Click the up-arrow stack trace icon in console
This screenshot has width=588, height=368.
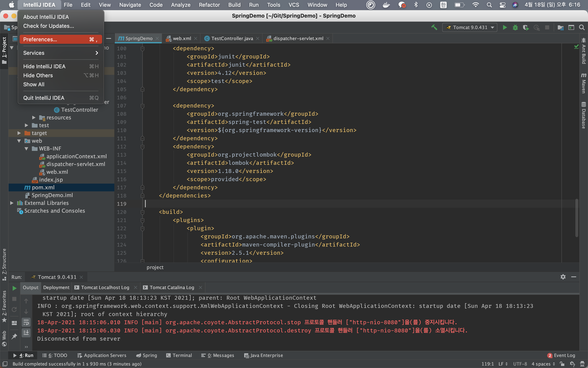pyautogui.click(x=26, y=301)
